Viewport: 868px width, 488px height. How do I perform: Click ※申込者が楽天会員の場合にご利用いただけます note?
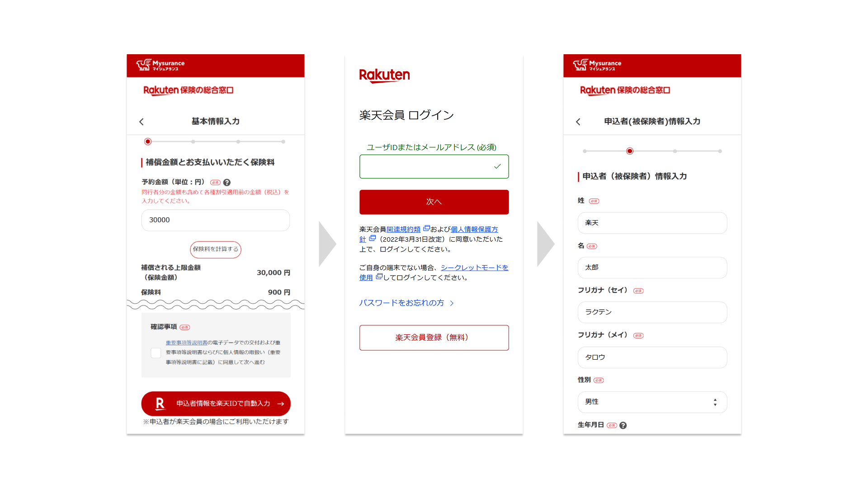pyautogui.click(x=216, y=422)
